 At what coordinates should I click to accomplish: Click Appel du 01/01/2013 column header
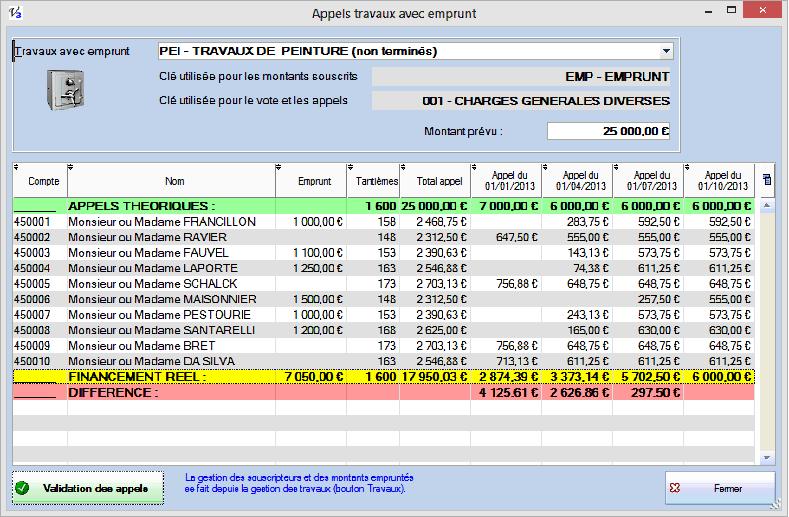[x=506, y=181]
